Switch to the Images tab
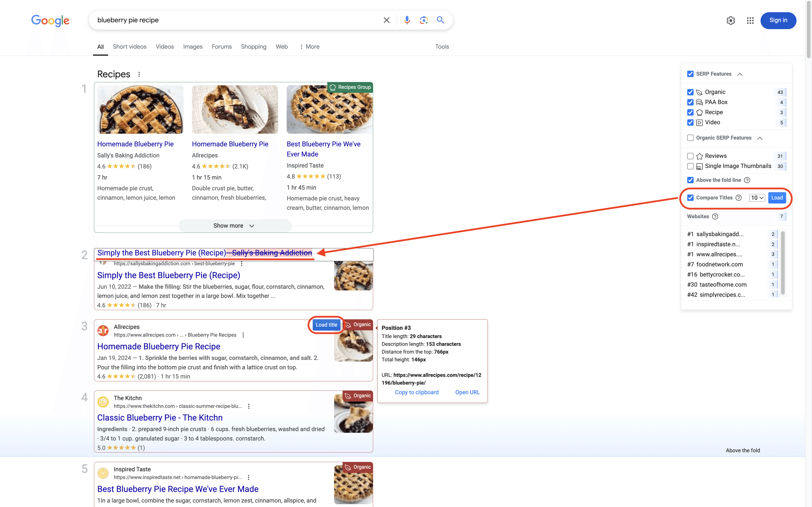 click(x=193, y=47)
